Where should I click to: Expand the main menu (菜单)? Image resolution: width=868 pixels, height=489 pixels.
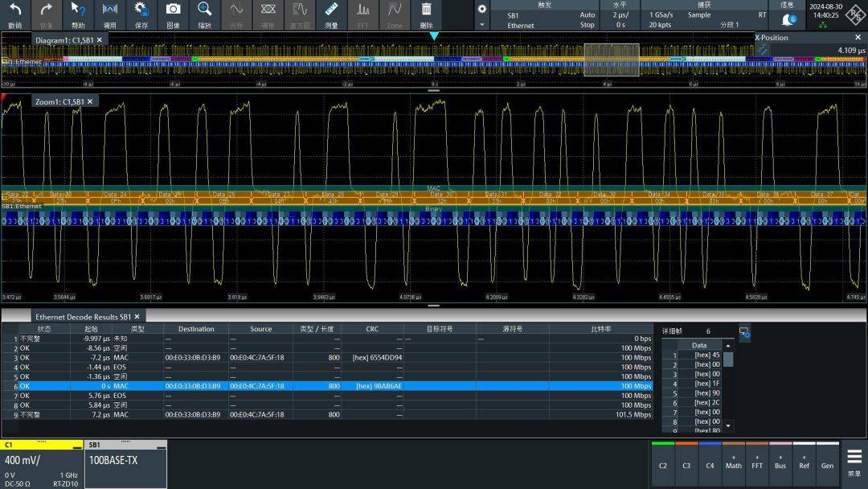[x=854, y=462]
